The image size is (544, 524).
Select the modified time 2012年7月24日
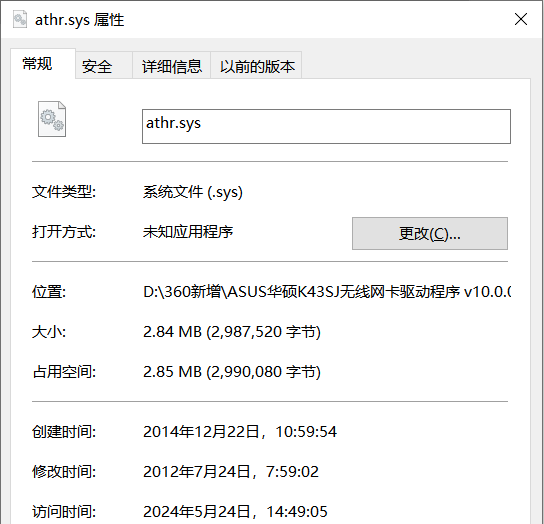(230, 472)
